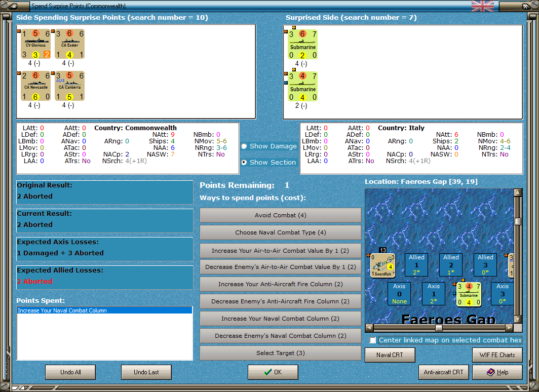Click Choose Naval Combat Type (4)
The image size is (539, 392).
click(x=281, y=232)
